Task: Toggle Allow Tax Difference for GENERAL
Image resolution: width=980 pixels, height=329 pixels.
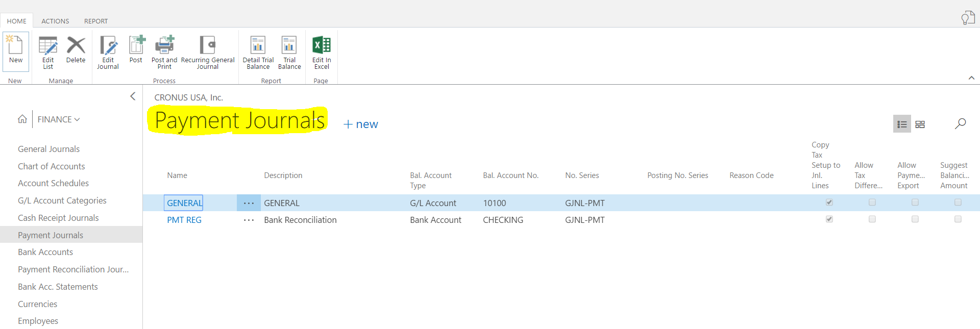Action: pyautogui.click(x=872, y=203)
